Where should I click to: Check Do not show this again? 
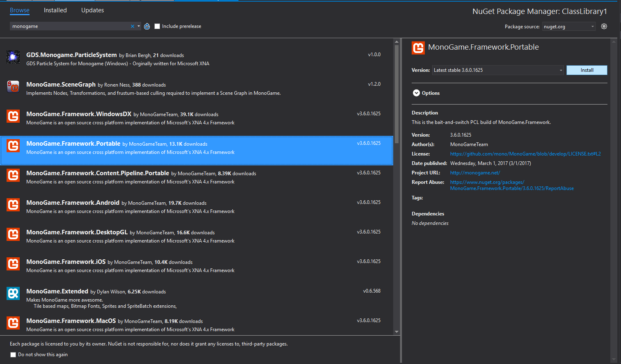(x=13, y=355)
